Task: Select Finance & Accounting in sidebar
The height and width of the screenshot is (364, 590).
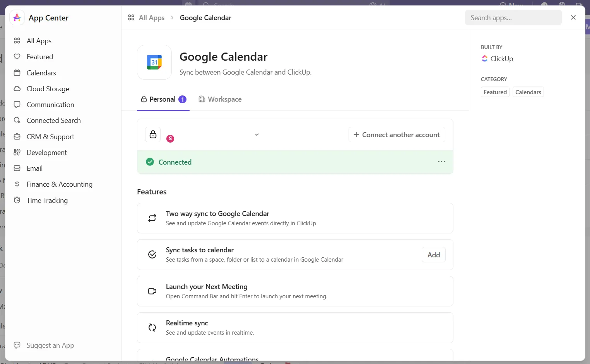Action: (x=60, y=184)
